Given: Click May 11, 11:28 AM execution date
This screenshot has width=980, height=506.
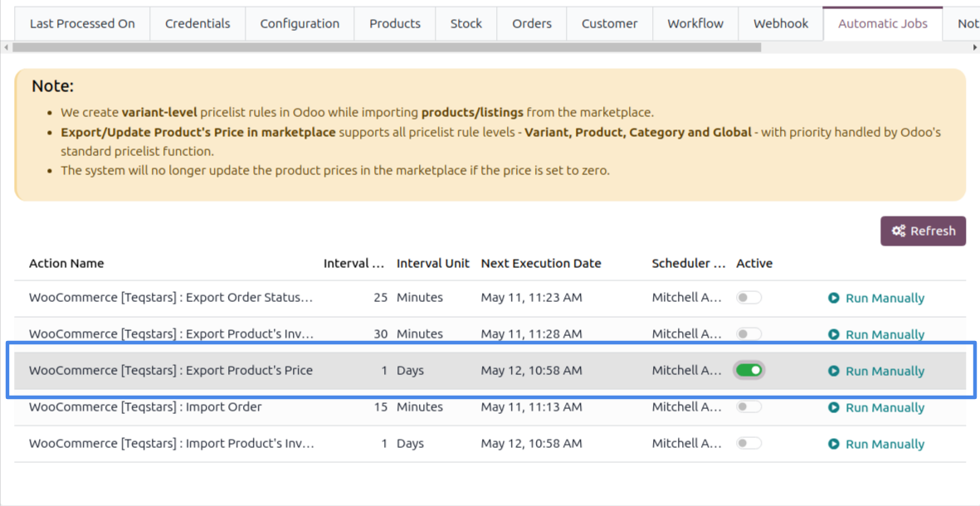Looking at the screenshot, I should click(x=531, y=334).
